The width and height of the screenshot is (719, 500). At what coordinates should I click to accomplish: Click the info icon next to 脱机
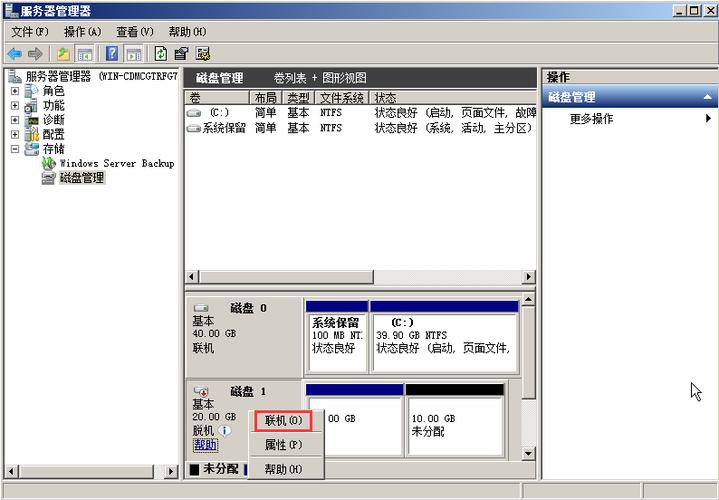225,431
